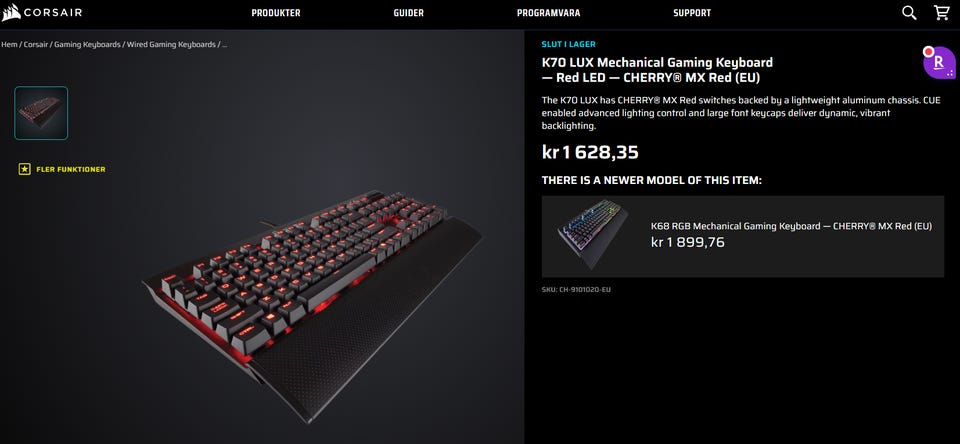
Task: Click the yellow star icon by Fler Funktioner
Action: coord(24,169)
